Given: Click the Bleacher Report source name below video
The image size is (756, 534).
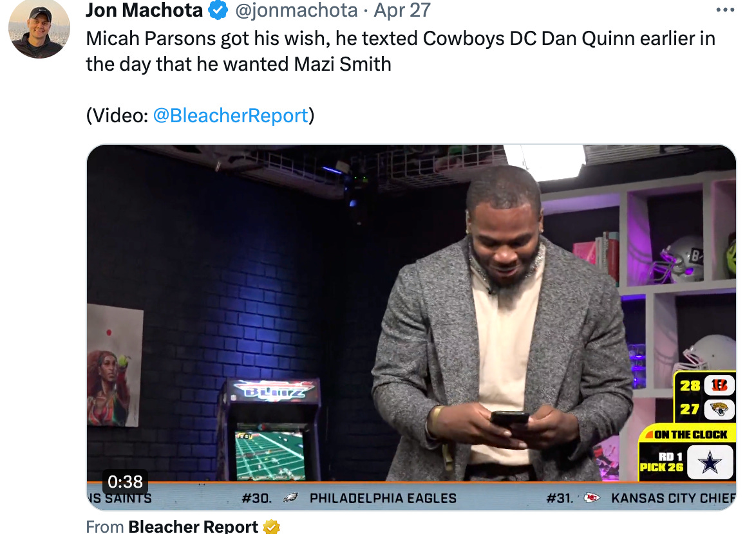Looking at the screenshot, I should tap(193, 526).
